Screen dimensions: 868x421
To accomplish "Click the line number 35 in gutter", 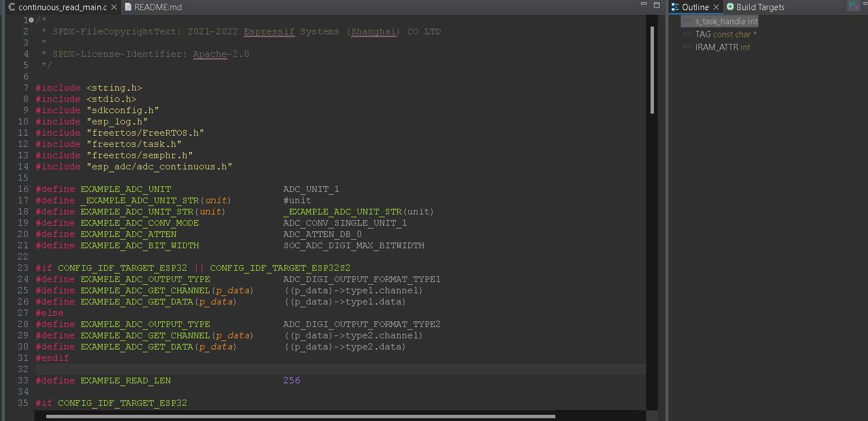I will (x=23, y=403).
